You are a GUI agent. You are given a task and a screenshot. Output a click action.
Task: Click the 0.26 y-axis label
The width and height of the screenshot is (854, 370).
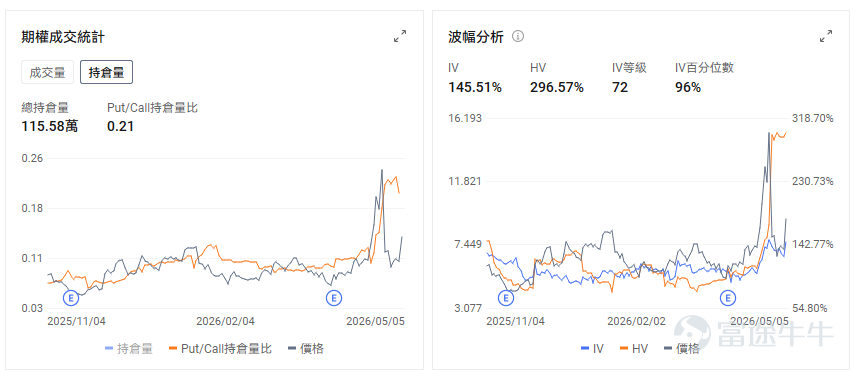32,159
